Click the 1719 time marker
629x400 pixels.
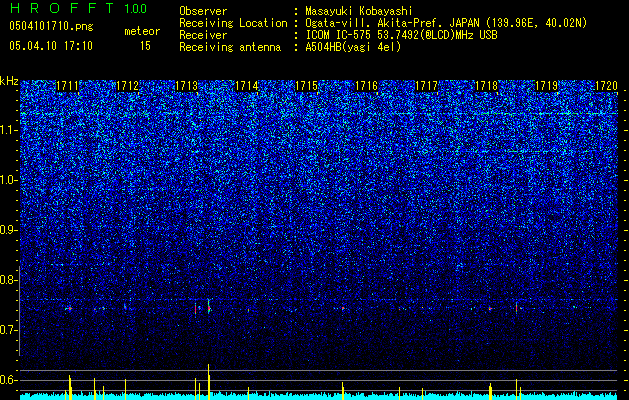click(546, 86)
